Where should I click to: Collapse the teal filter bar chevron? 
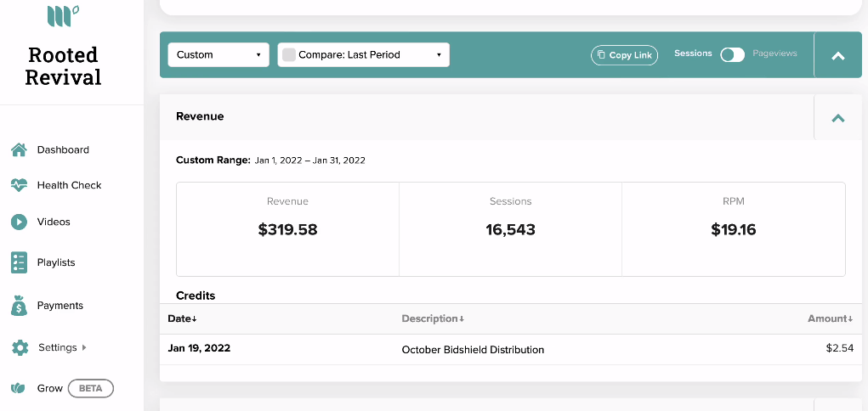click(x=838, y=55)
